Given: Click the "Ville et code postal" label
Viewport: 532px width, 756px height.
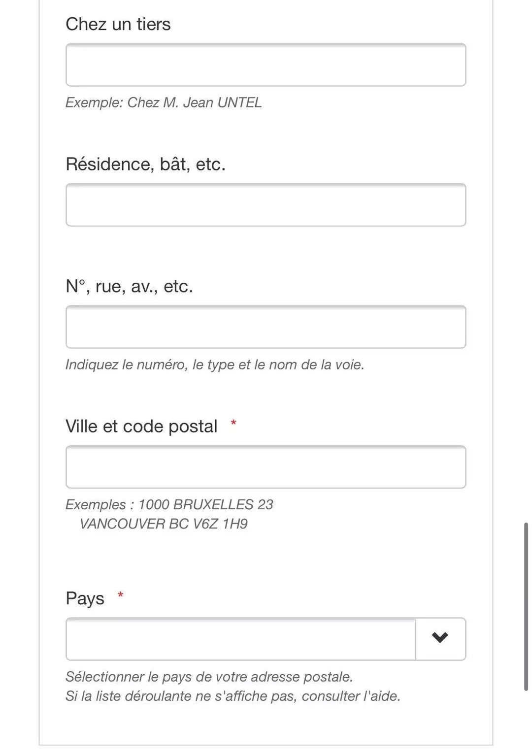Looking at the screenshot, I should pos(141,426).
